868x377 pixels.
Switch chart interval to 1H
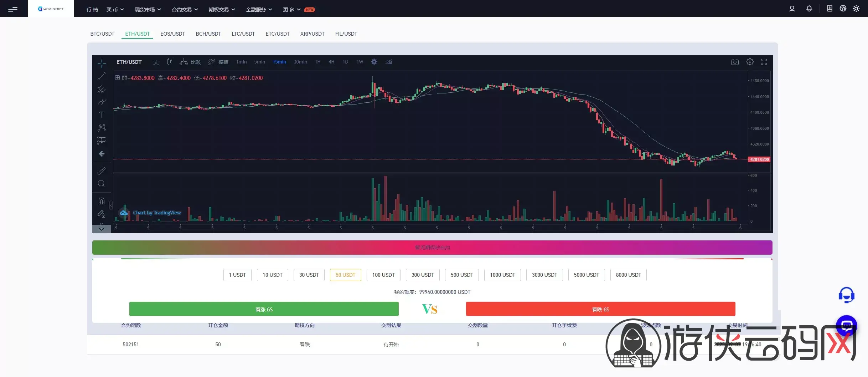[x=317, y=62]
